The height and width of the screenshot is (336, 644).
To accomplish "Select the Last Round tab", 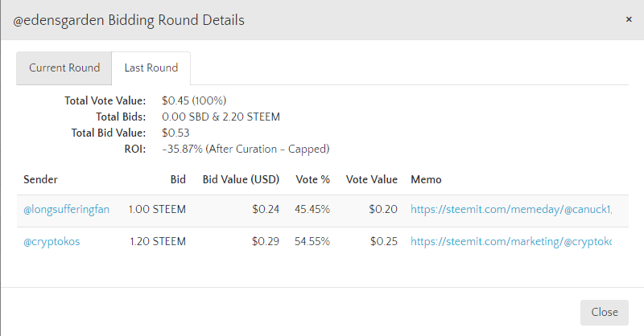I will [151, 68].
